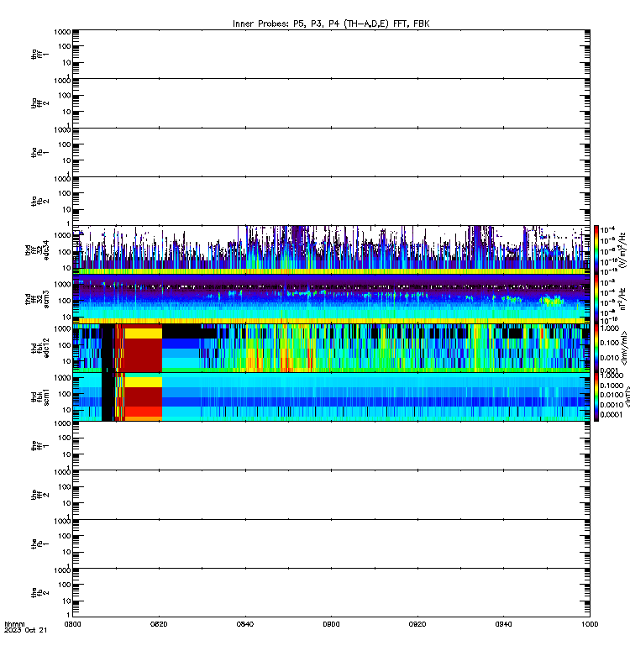Select the '2023 Oct 21' date label

[x=26, y=630]
